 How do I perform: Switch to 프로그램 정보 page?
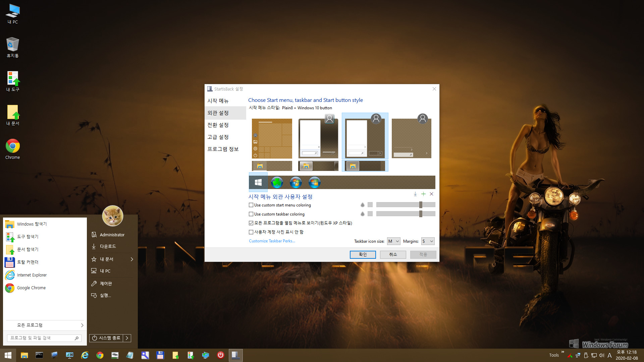coord(225,149)
